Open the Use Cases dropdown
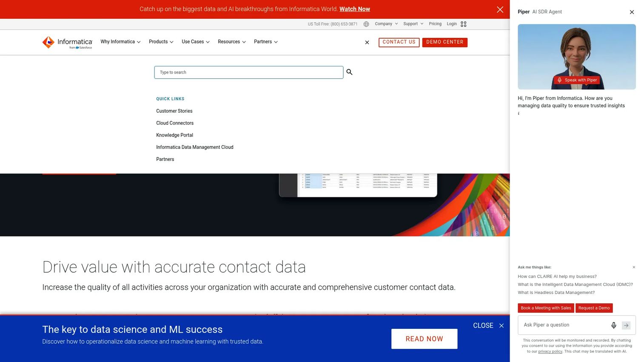Screen dimensions: 644x362 point(196,42)
